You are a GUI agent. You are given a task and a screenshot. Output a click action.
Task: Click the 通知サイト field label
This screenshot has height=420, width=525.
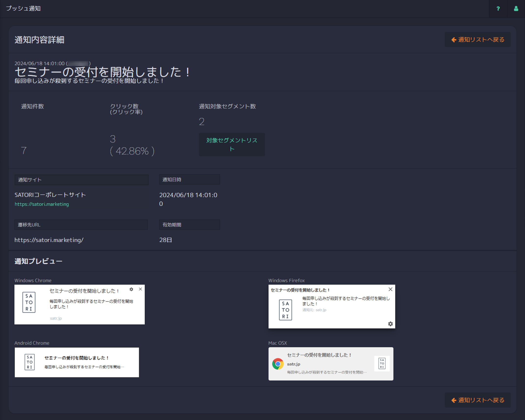click(x=81, y=180)
